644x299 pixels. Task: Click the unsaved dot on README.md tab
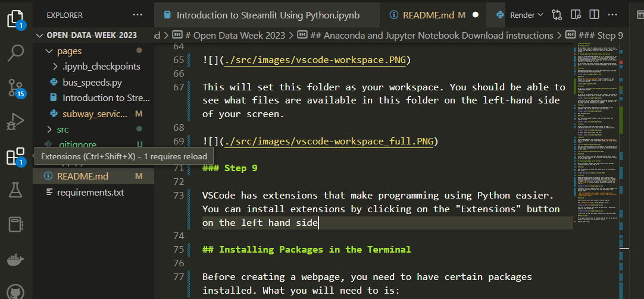pos(476,15)
